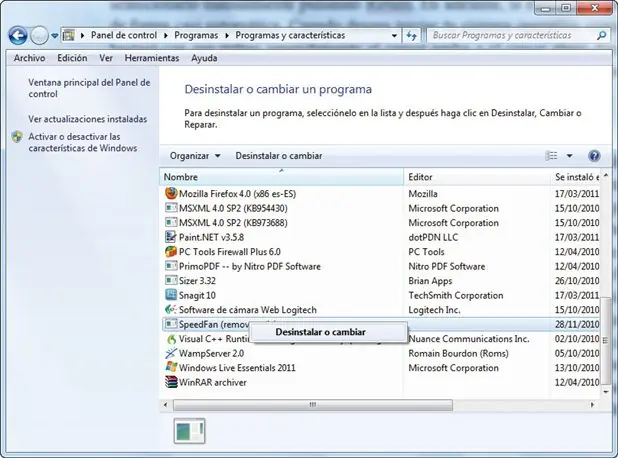Click the shield icon beside Activar o desactivar
Screen dimensions: 618x458
coord(17,137)
